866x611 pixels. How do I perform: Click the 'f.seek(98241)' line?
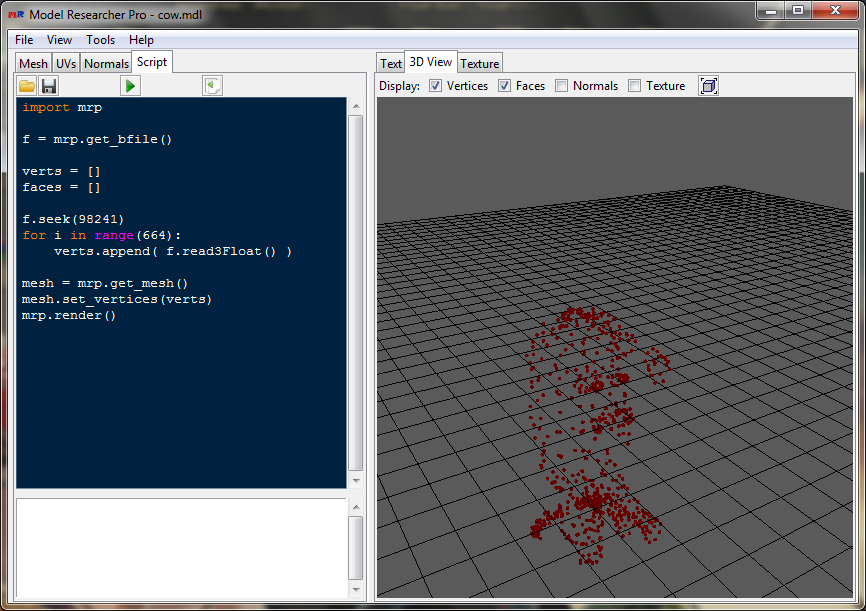tap(73, 219)
